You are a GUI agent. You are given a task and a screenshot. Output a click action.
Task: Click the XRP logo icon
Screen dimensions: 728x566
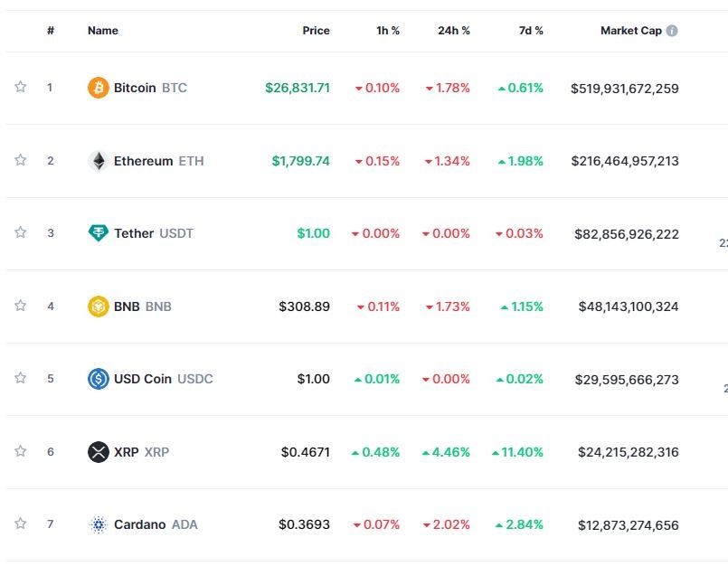coord(98,451)
